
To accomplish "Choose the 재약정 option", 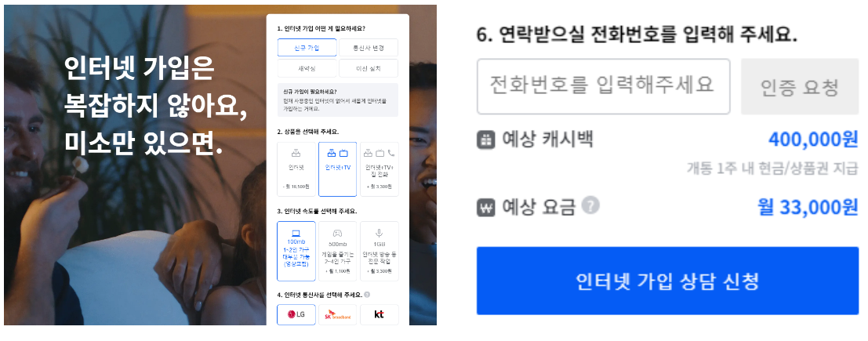I will (x=307, y=68).
